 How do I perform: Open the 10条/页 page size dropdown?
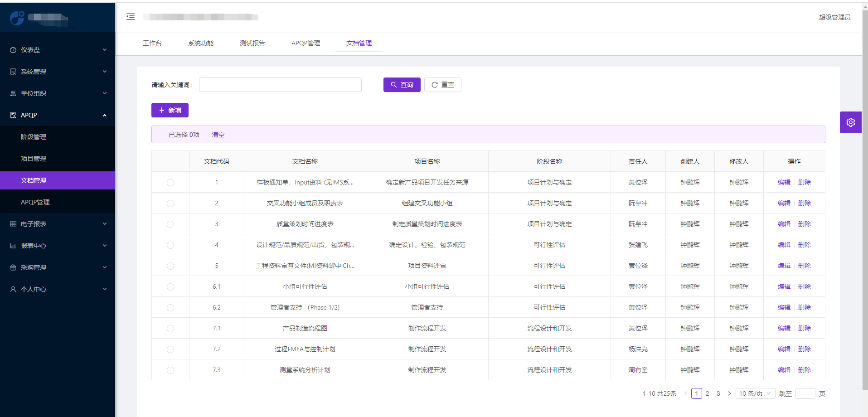pos(755,393)
